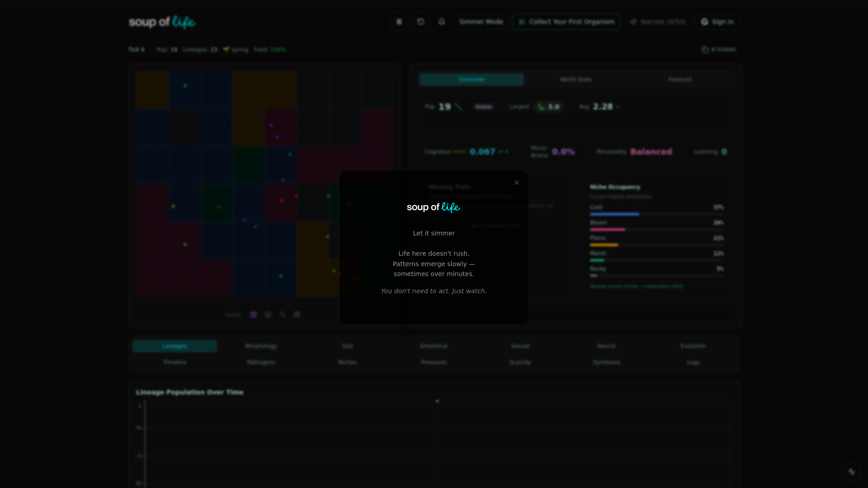The height and width of the screenshot is (488, 868).
Task: Expand the Largest organism badge
Action: (549, 107)
